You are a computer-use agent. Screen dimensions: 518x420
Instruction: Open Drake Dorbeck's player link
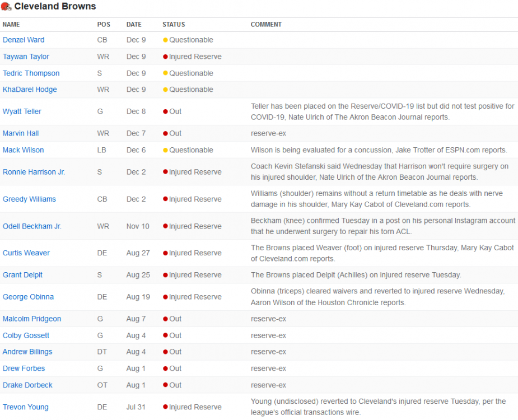click(27, 385)
